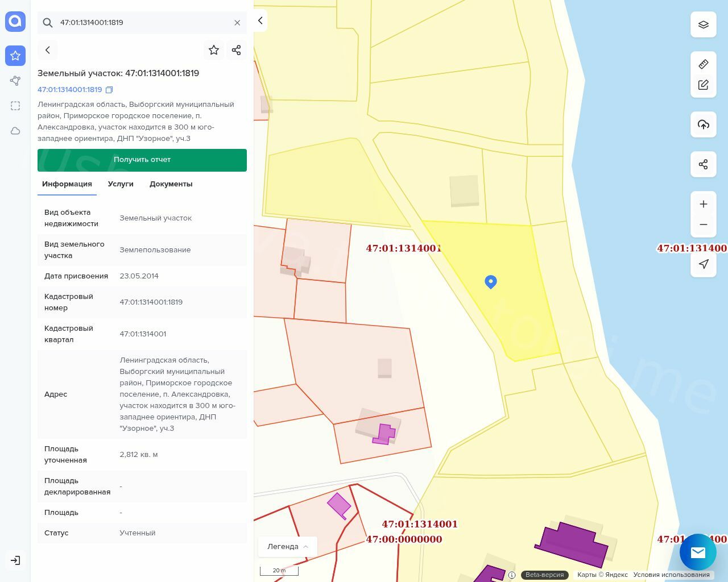The height and width of the screenshot is (582, 728).
Task: Open the favorites section in sidebar
Action: pyautogui.click(x=15, y=56)
